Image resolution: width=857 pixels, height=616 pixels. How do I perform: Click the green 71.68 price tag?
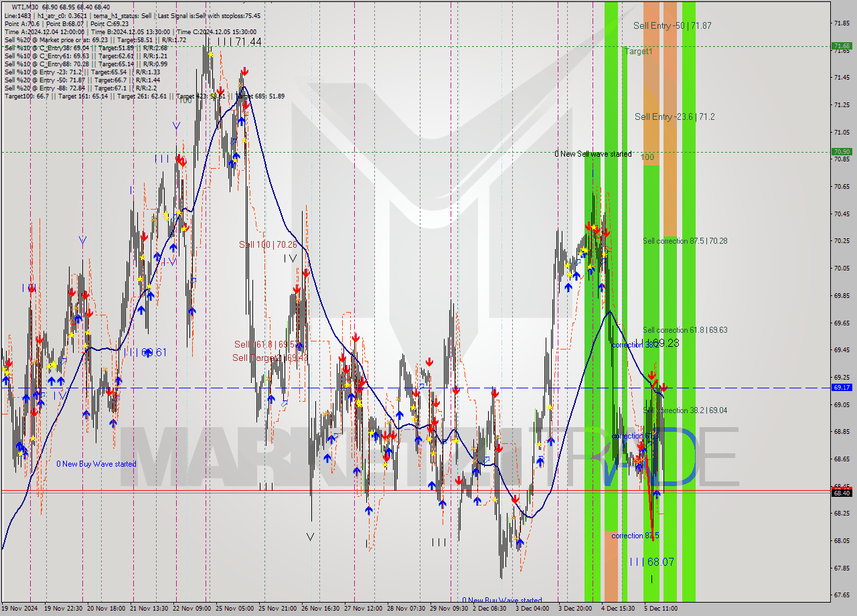[842, 46]
